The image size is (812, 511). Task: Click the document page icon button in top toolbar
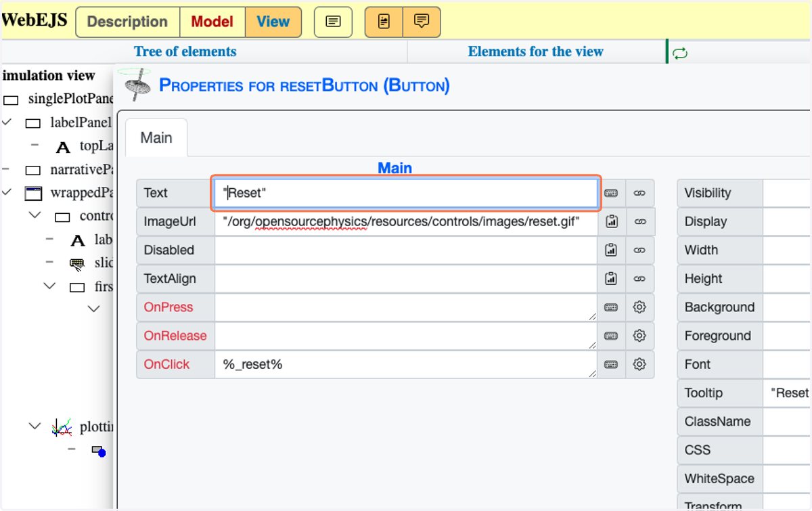click(384, 22)
